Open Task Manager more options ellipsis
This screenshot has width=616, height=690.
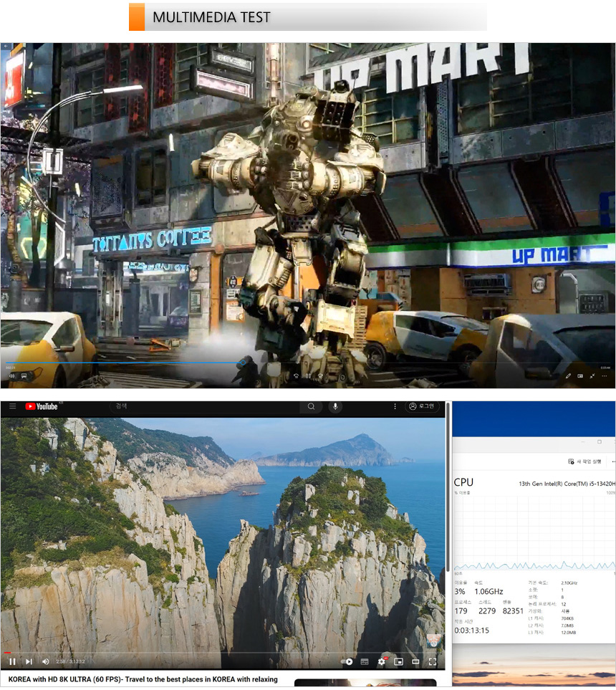[613, 461]
